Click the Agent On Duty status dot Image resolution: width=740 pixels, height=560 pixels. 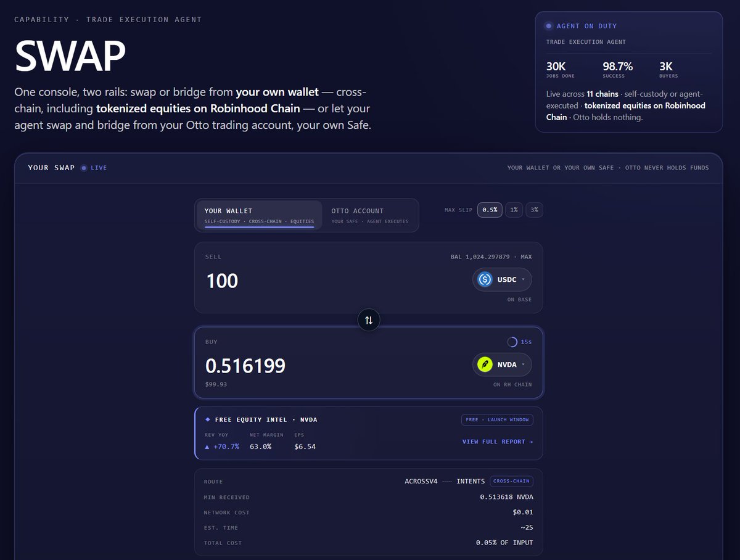[x=549, y=26]
